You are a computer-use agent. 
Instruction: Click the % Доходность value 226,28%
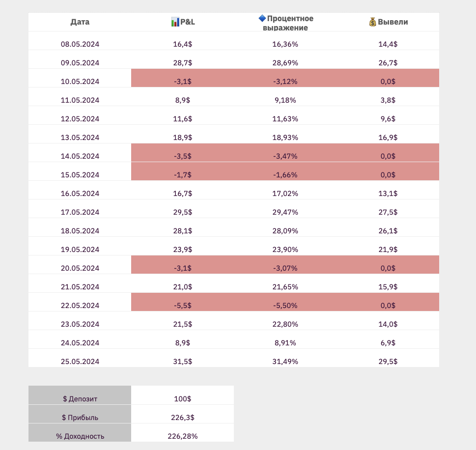(x=183, y=436)
